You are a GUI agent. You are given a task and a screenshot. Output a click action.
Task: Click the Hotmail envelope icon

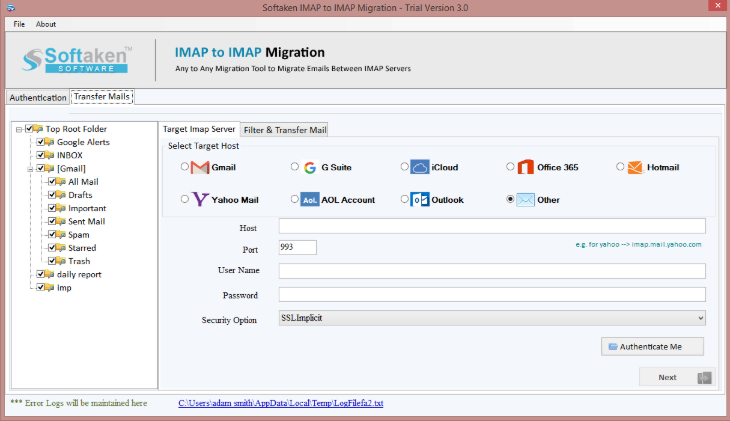pyautogui.click(x=635, y=167)
